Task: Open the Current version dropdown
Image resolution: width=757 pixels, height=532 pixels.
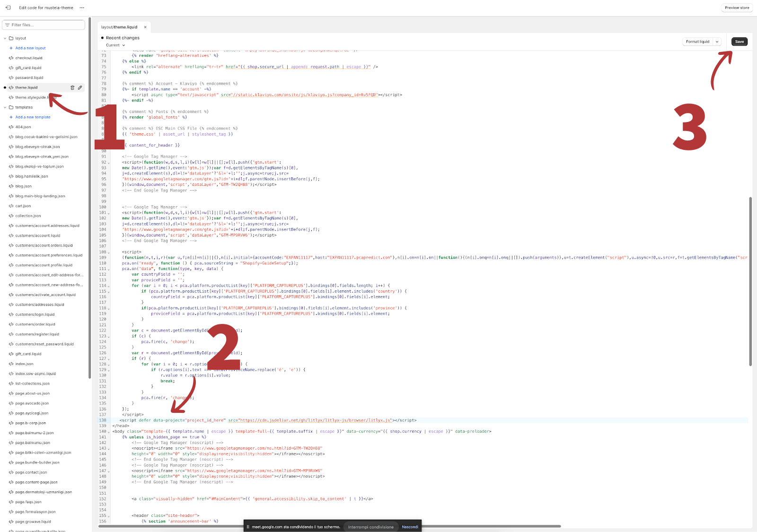Action: pyautogui.click(x=115, y=45)
